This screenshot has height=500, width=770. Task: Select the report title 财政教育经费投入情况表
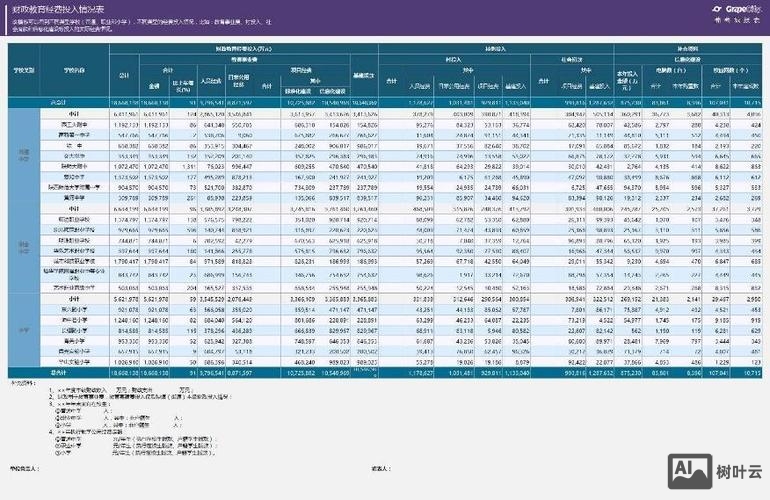tap(45, 11)
